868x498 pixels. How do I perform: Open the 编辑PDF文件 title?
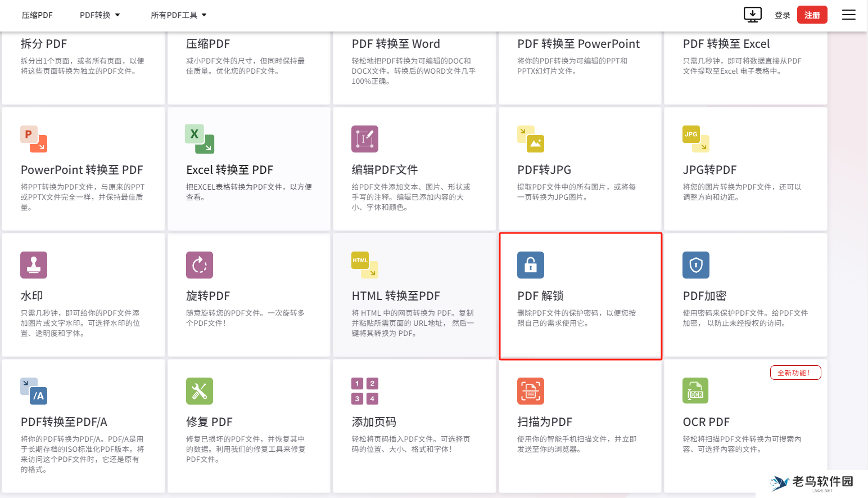385,170
